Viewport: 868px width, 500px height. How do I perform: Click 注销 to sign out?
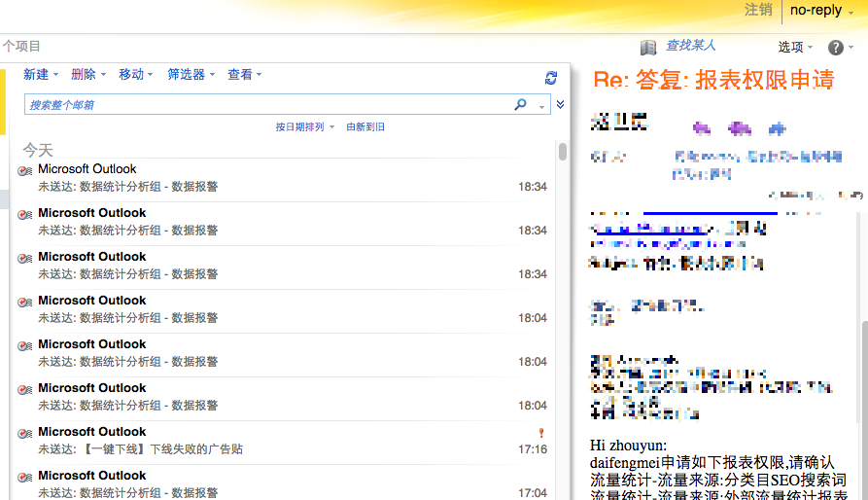(x=758, y=10)
